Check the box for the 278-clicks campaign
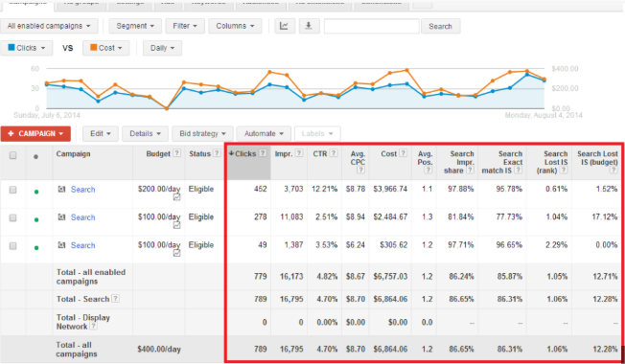Viewport: 625px width, 364px height. [12, 217]
